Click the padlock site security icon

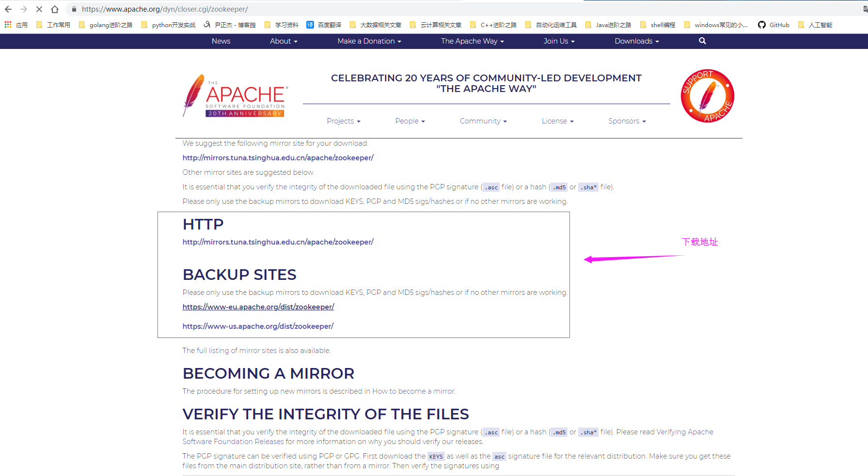[x=74, y=9]
